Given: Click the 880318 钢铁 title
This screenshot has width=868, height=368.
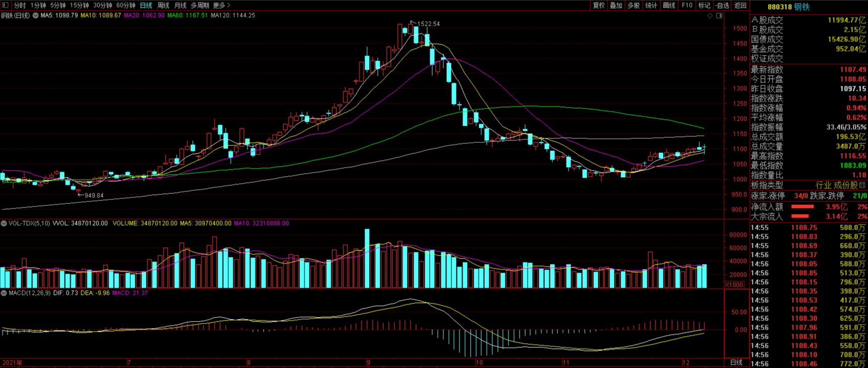Looking at the screenshot, I should point(789,7).
